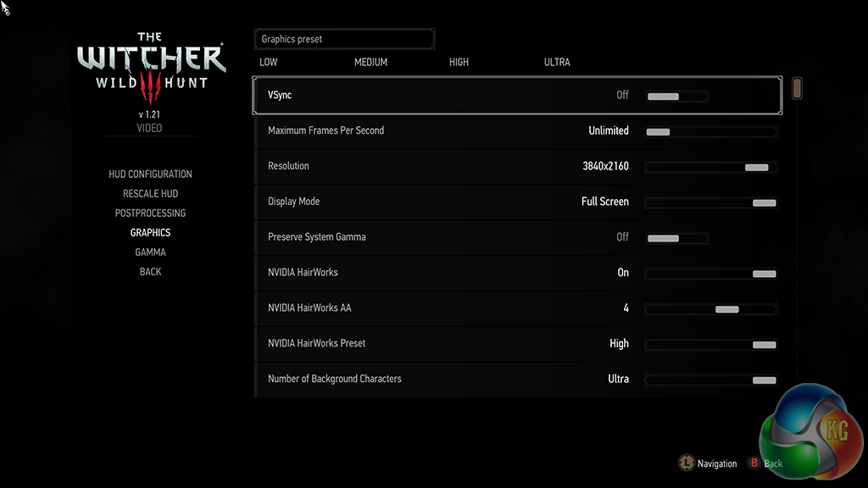
Task: Go BACK from the video menu
Action: (150, 272)
